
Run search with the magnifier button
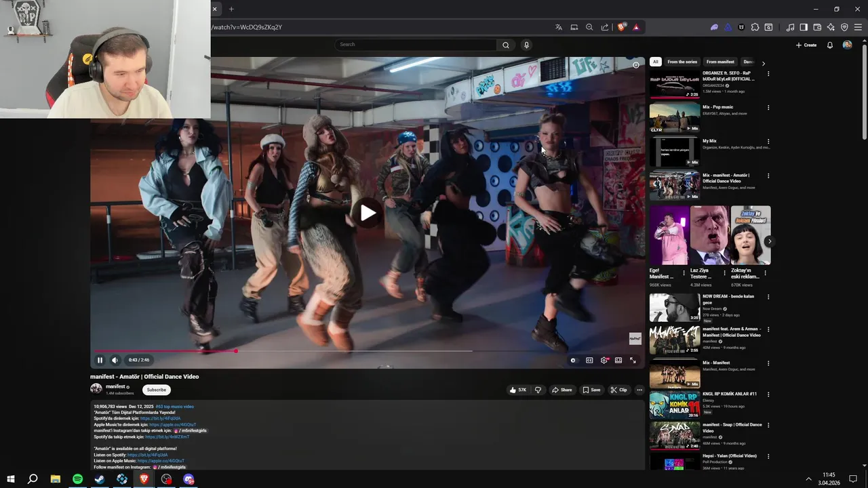coord(506,45)
